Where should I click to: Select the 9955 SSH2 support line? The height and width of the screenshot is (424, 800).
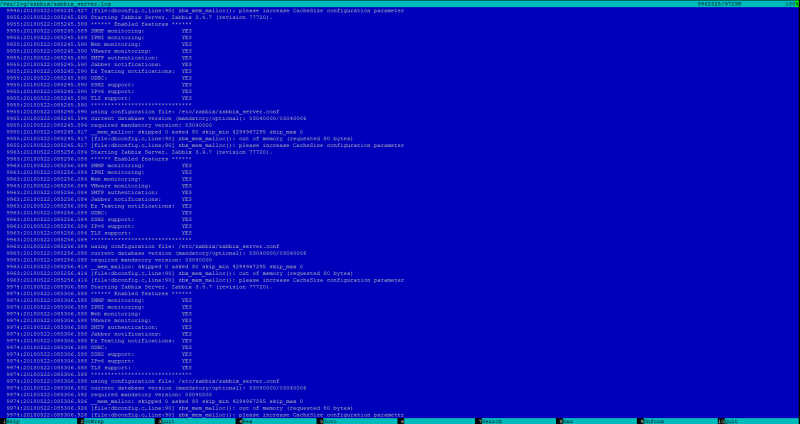(x=99, y=85)
